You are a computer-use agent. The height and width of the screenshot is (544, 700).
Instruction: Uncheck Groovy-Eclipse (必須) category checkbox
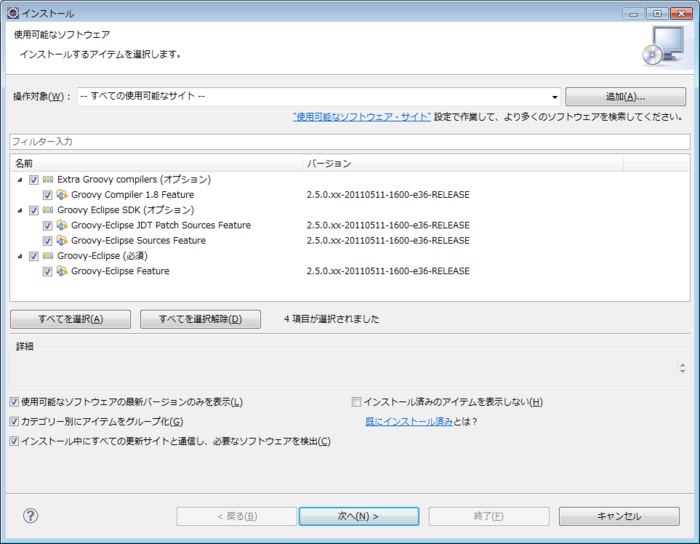pos(33,256)
